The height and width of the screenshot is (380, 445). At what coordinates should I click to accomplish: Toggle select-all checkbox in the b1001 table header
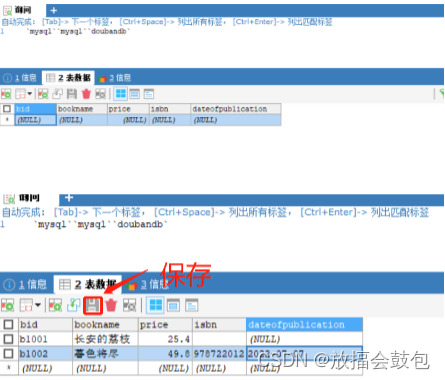pyautogui.click(x=8, y=324)
